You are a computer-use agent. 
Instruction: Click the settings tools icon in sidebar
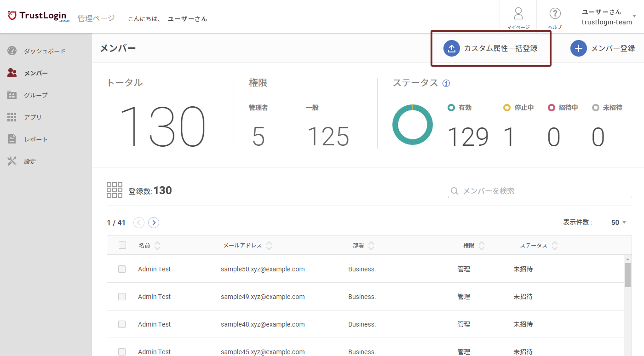(12, 161)
